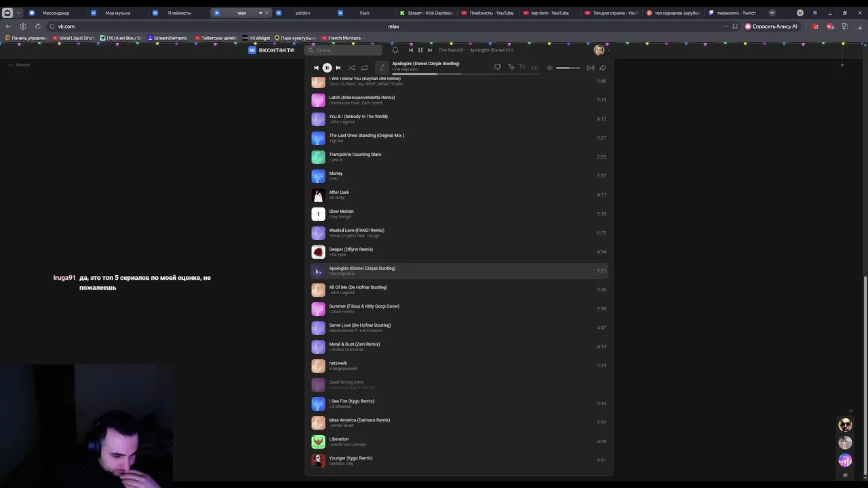
Task: Click the Наверх back-to-top link
Action: coord(20,65)
